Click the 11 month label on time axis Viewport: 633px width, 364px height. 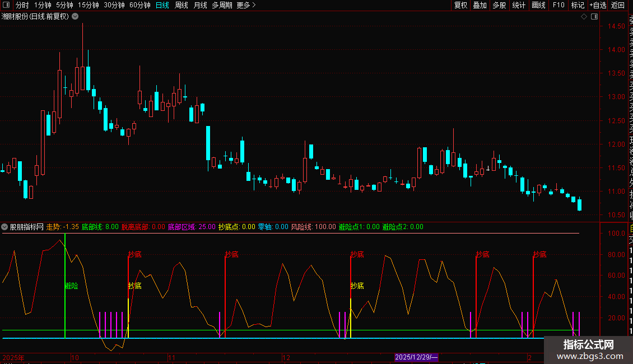click(171, 357)
